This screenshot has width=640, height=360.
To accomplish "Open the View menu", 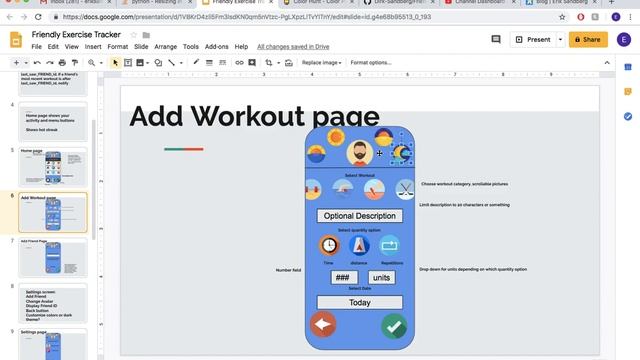I will click(71, 47).
